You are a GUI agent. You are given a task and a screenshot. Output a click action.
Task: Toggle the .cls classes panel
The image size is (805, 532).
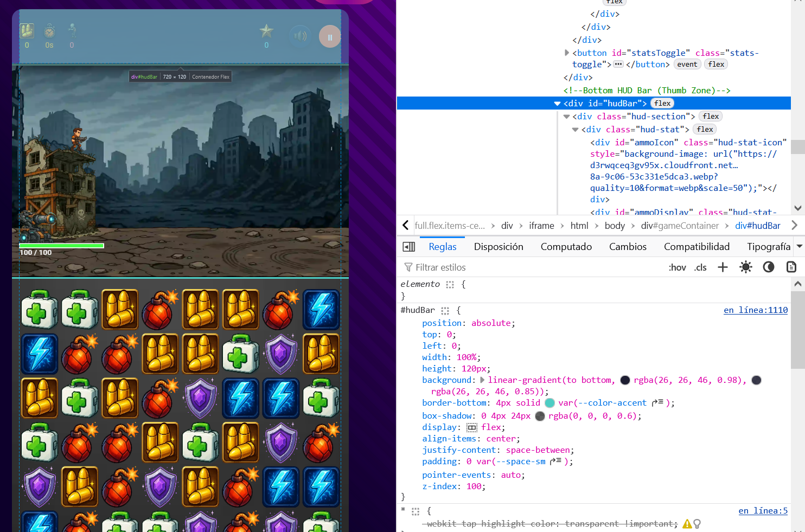click(700, 267)
